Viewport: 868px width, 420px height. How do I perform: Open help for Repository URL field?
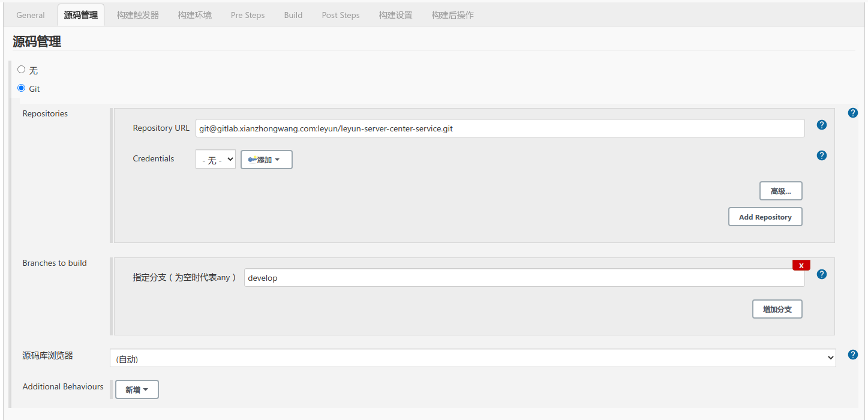pos(822,125)
